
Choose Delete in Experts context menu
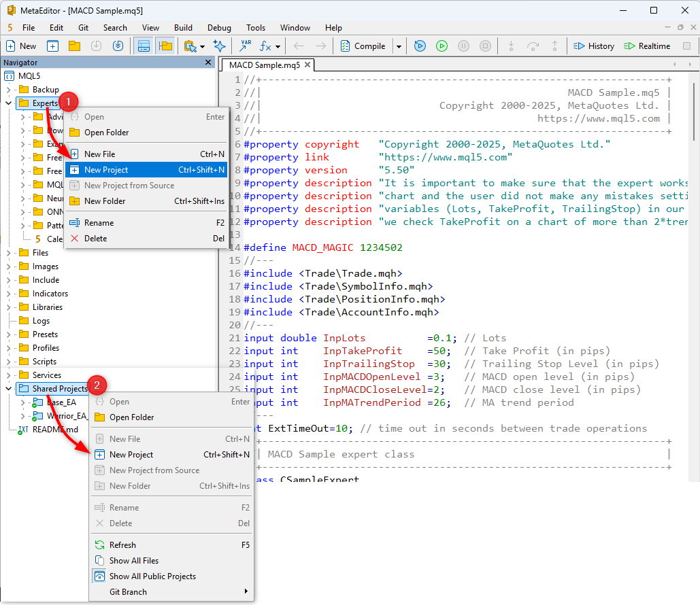pos(146,239)
